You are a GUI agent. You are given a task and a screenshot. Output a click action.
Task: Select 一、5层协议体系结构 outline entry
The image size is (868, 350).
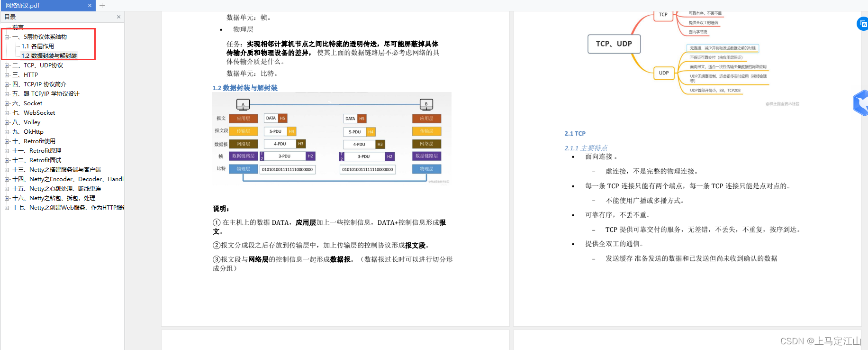(39, 37)
